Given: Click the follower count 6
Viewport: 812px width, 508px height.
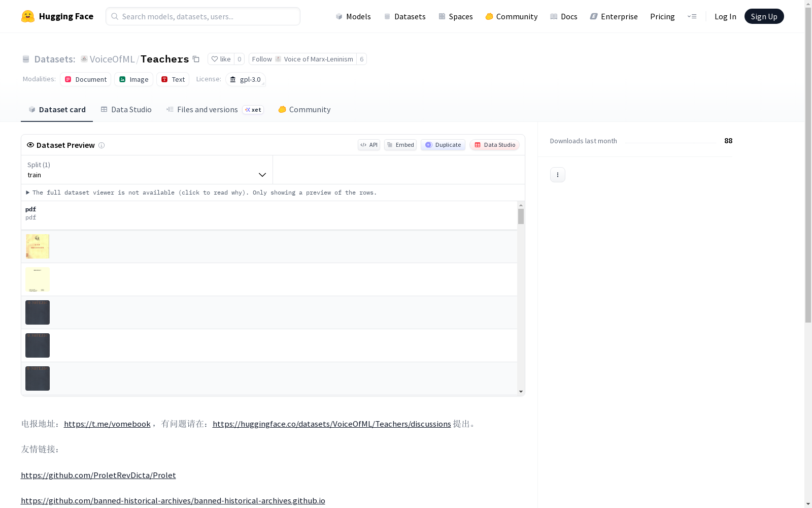Looking at the screenshot, I should (362, 59).
